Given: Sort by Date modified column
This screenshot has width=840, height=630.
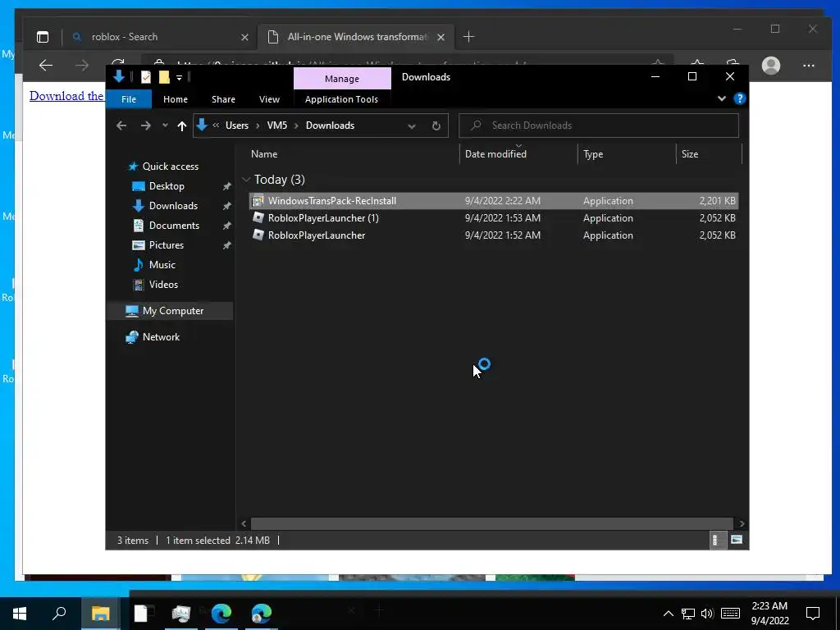Looking at the screenshot, I should point(495,153).
